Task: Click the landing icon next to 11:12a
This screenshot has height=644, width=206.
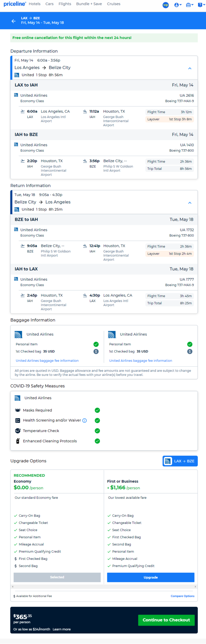Action: (x=85, y=111)
